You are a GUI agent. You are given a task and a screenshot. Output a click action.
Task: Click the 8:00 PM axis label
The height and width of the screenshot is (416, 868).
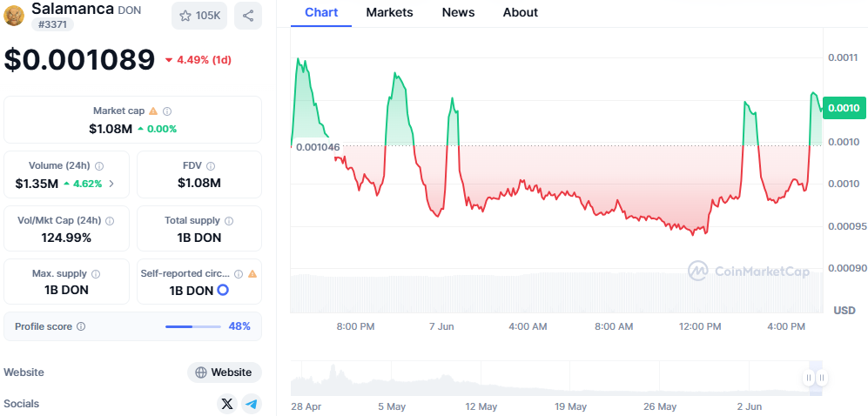(355, 326)
